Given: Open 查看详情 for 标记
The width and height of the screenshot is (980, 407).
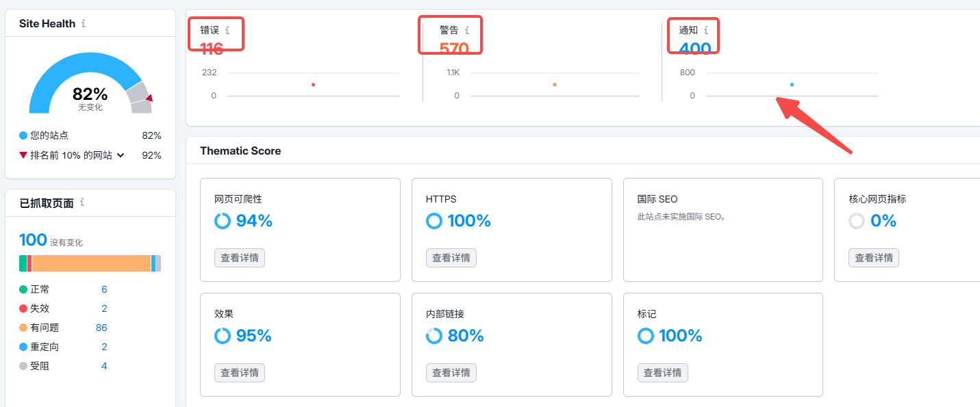Looking at the screenshot, I should (x=662, y=373).
